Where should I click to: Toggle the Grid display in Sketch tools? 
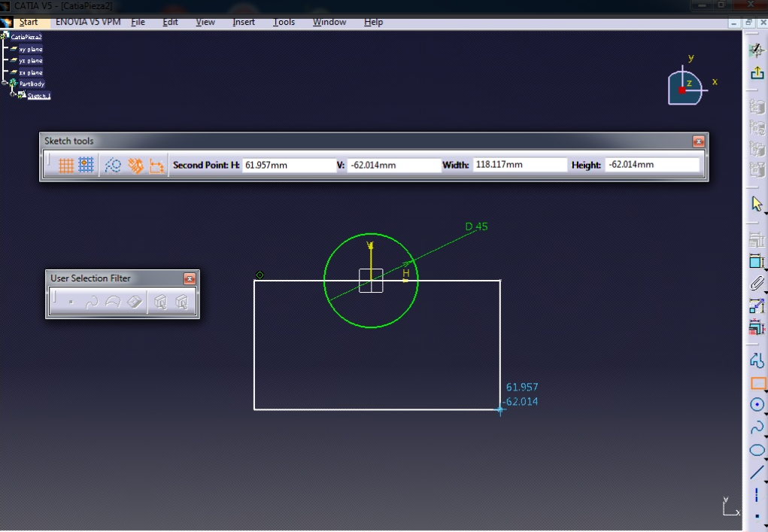pyautogui.click(x=66, y=166)
